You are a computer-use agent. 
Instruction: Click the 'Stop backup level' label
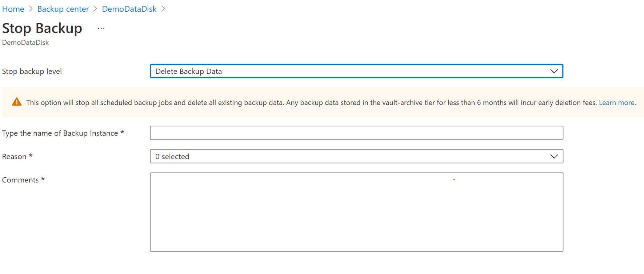tap(32, 71)
